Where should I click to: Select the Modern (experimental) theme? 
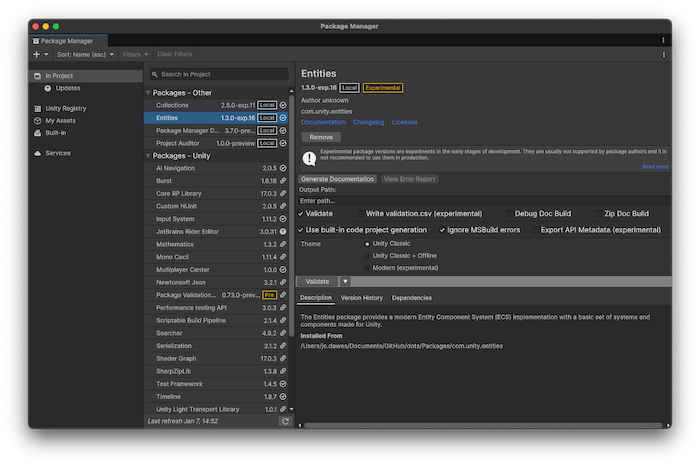(x=368, y=268)
